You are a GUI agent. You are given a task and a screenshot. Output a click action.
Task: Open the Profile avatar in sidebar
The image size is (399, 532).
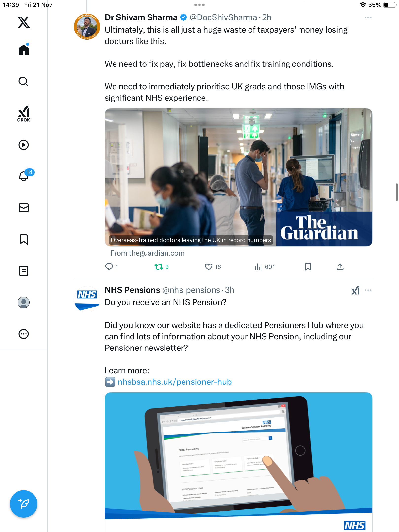tap(24, 302)
